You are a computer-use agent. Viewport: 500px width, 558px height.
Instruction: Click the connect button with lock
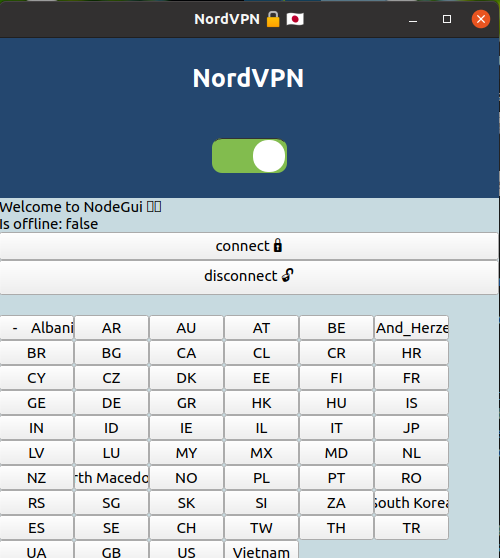[x=249, y=246]
